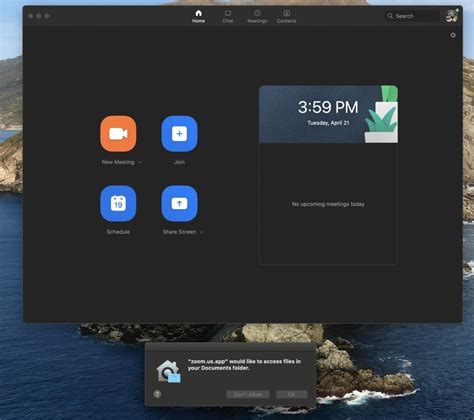Click the New Meeting label

click(x=118, y=162)
